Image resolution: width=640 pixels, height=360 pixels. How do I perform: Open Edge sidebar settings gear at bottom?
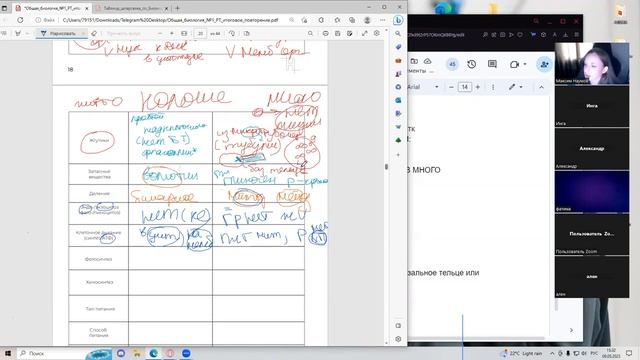coord(398,339)
